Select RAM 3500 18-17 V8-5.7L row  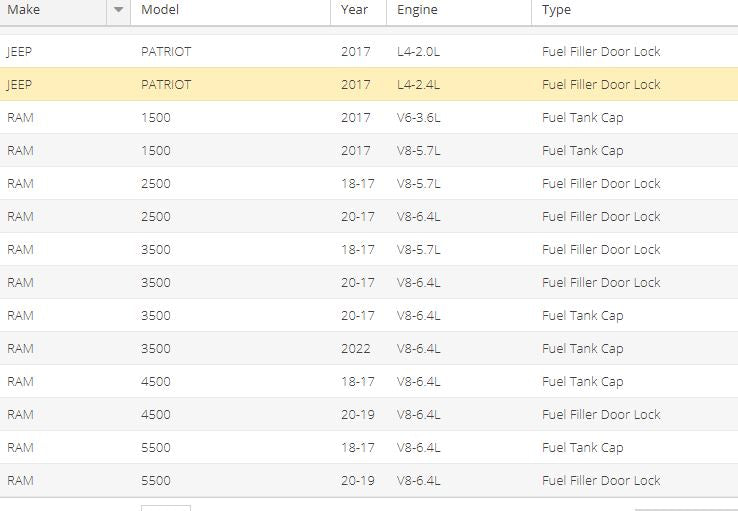click(x=369, y=249)
